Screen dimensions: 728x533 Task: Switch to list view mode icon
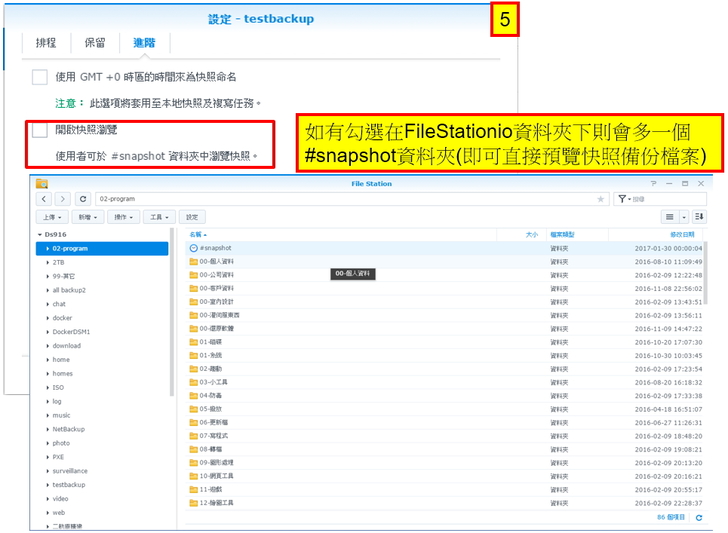tap(670, 217)
